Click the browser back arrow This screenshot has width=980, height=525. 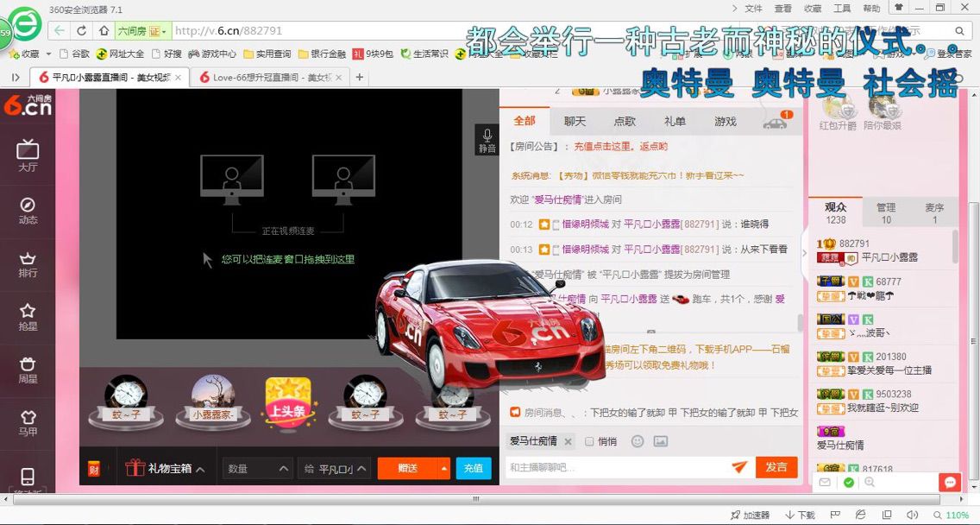(60, 30)
